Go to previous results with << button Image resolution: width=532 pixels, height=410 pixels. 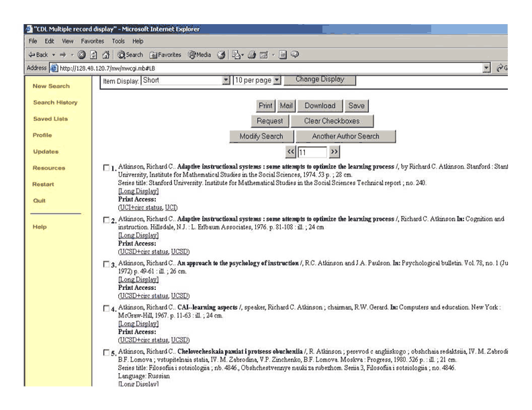(x=291, y=152)
